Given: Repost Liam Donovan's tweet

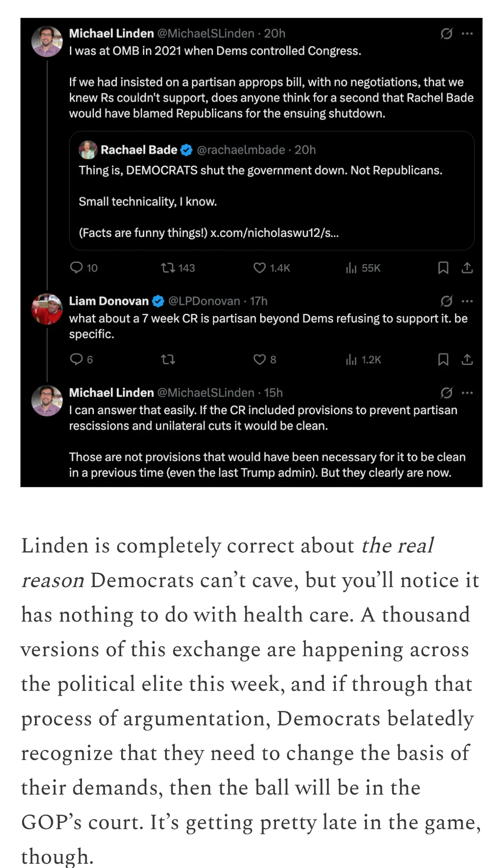Looking at the screenshot, I should 168,359.
